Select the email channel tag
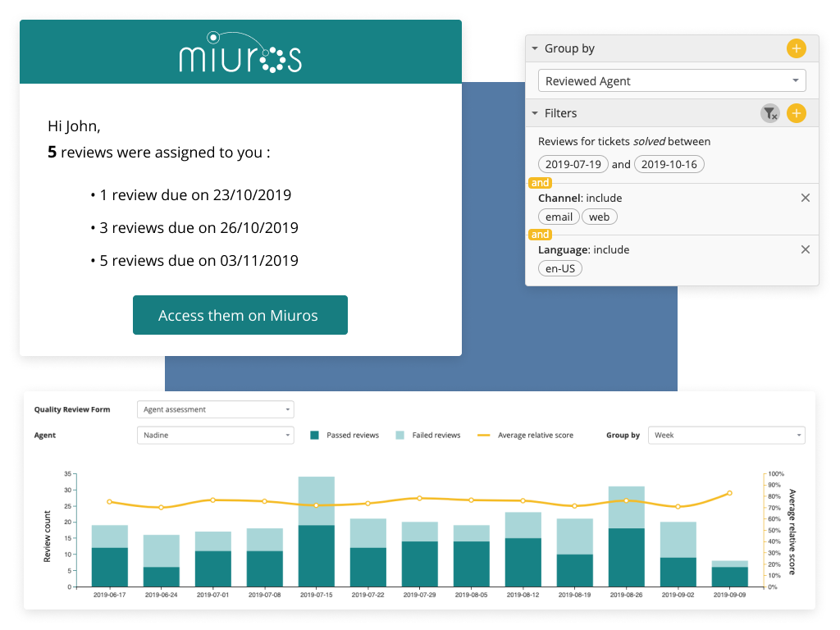Screen dimensions: 840x630 click(559, 217)
